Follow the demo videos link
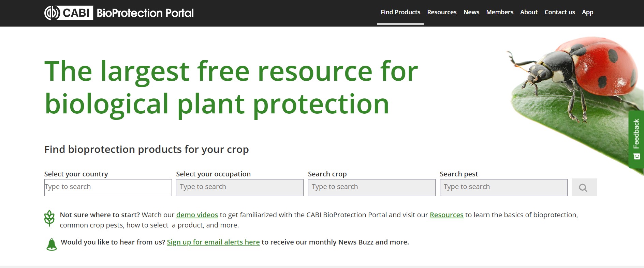Screen dimensions: 644x268 click(x=197, y=215)
